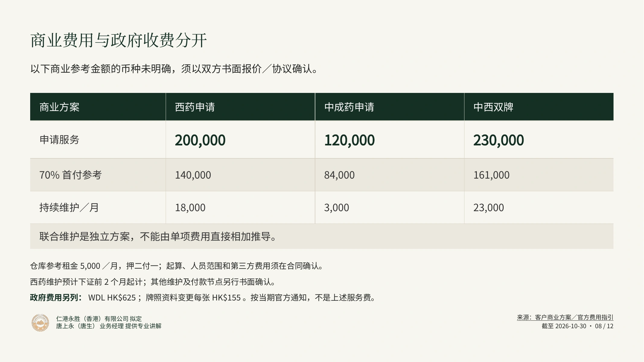Viewport: 644px width, 362px height.
Task: Select the 200,000 value for 西药申请
Action: point(200,140)
